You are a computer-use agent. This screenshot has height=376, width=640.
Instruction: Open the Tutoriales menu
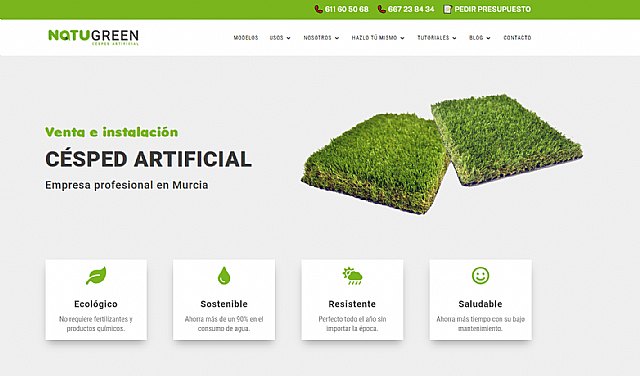pyautogui.click(x=433, y=38)
